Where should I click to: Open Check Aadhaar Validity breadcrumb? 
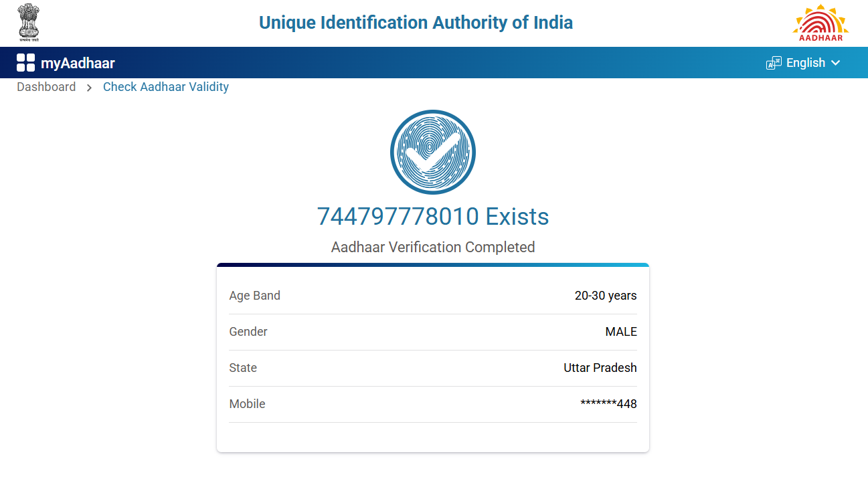[166, 87]
